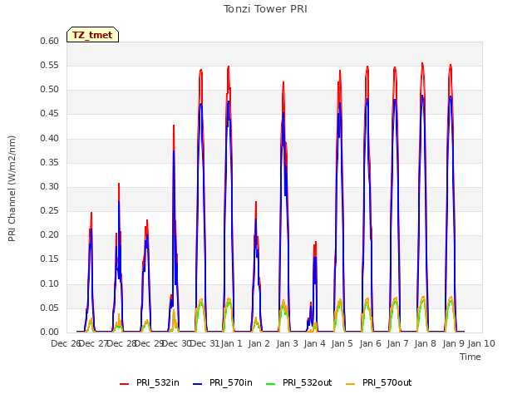Click the Jan 5 x-axis tick label
The width and height of the screenshot is (532, 399).
342,343
